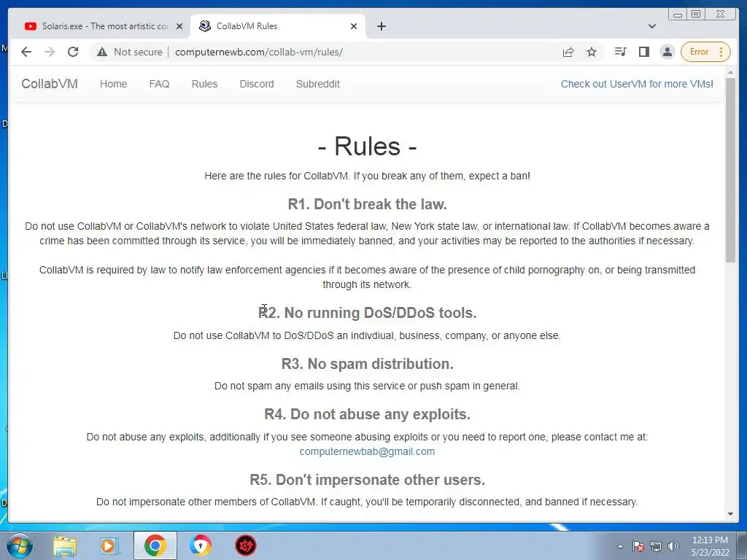747x560 pixels.
Task: Click the "R2. No running DoS/DDoS tools." heading
Action: [x=368, y=313]
